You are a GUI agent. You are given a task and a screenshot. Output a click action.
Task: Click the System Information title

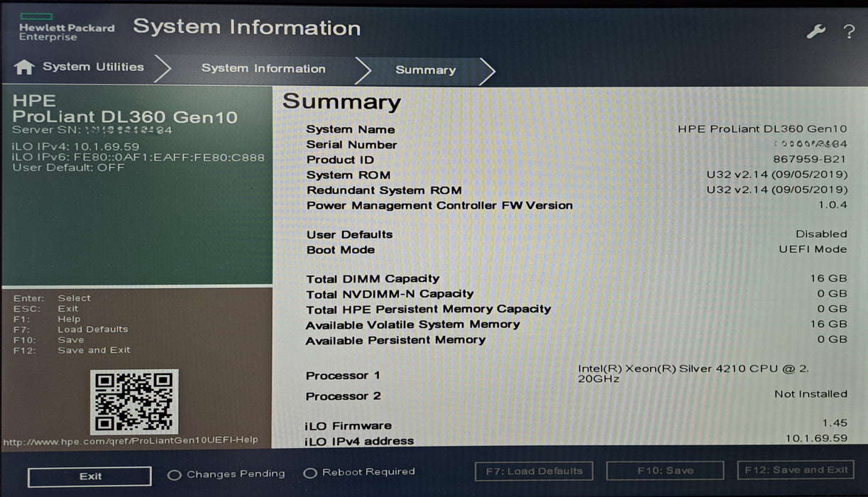coord(247,28)
